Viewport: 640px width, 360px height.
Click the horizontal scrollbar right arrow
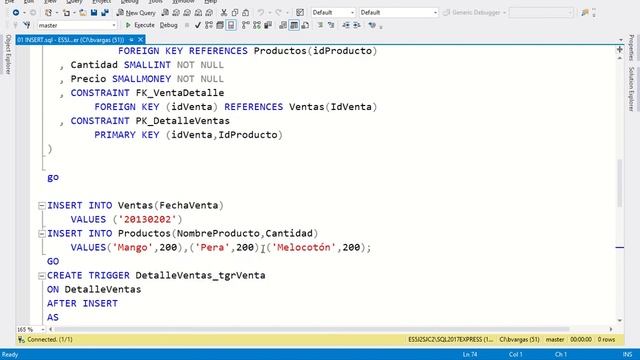tap(611, 329)
